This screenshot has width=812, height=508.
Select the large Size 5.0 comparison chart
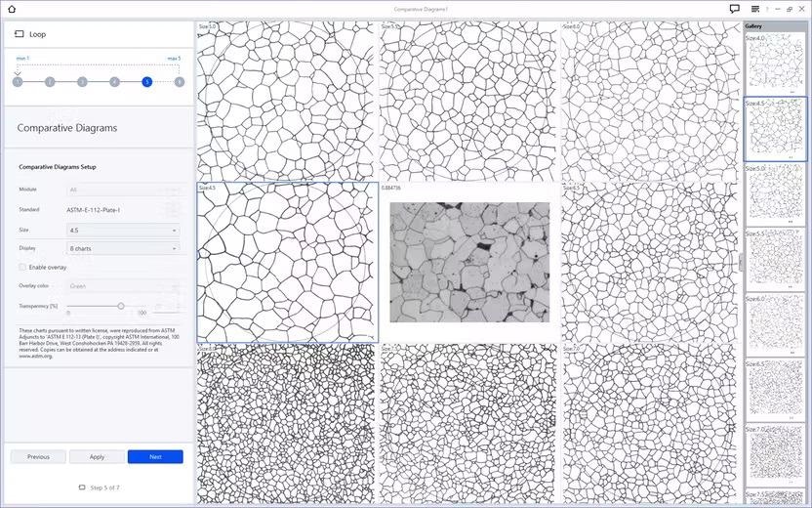(x=286, y=101)
